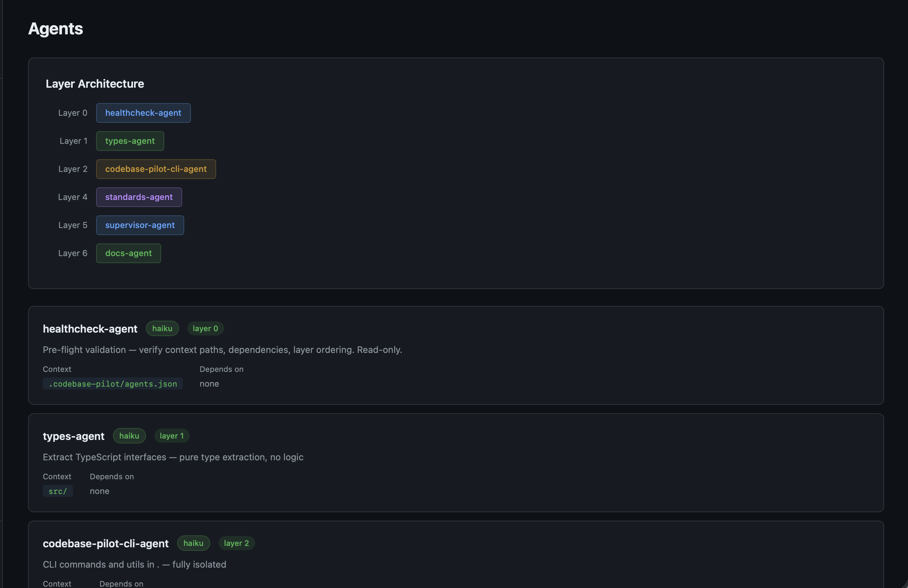Click the layer 2 badge on codebase-pilot-cli-agent card
Image resolution: width=908 pixels, height=588 pixels.
point(236,543)
